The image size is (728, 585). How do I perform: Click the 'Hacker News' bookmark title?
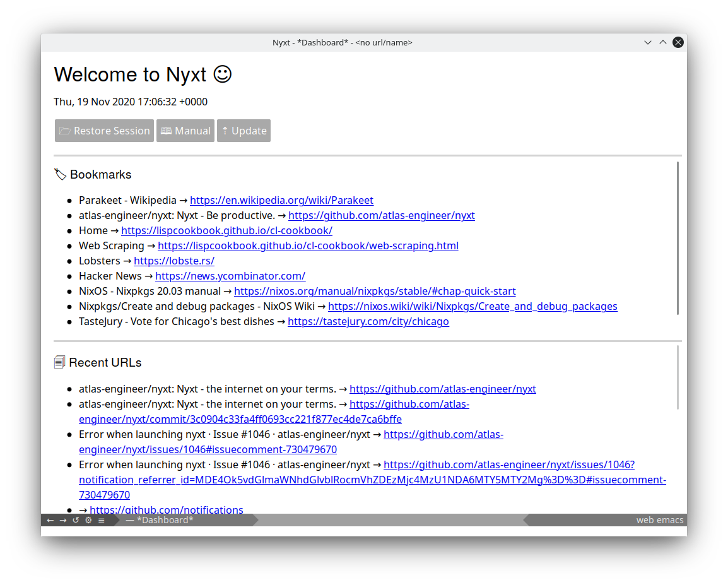[x=110, y=276]
